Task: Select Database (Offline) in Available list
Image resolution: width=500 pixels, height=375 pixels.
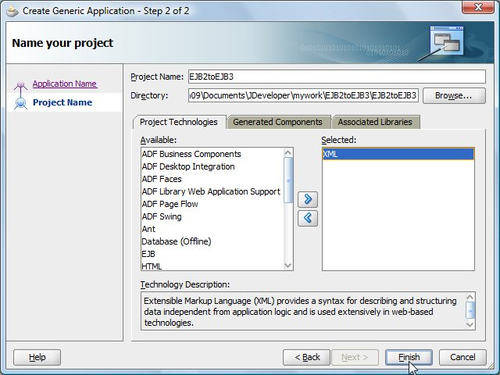Action: tap(212, 242)
